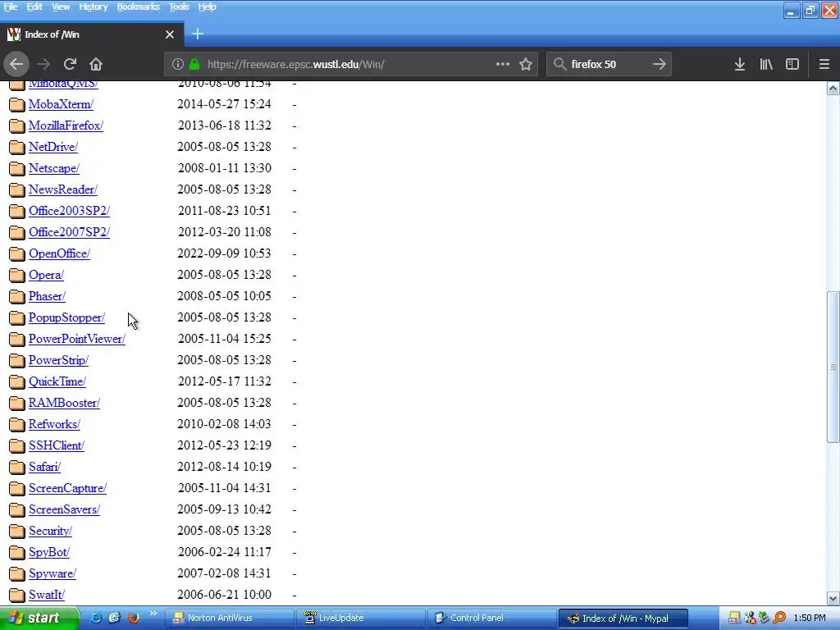Open the Office2003SP2/ directory link

click(x=69, y=211)
